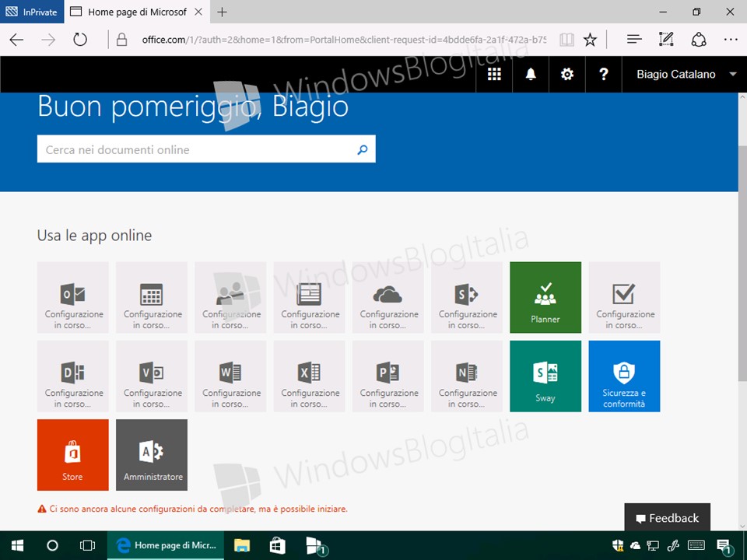Close the Home page di Microsoft tab
747x560 pixels.
198,12
